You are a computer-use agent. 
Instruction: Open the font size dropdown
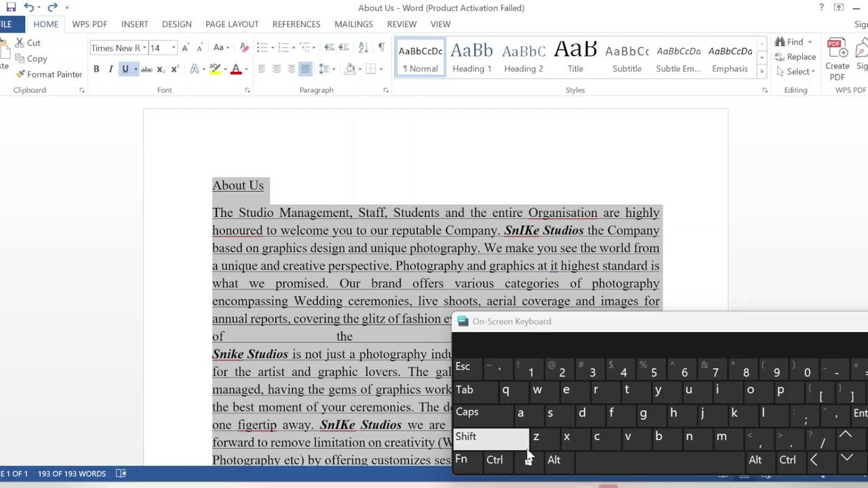pos(173,48)
